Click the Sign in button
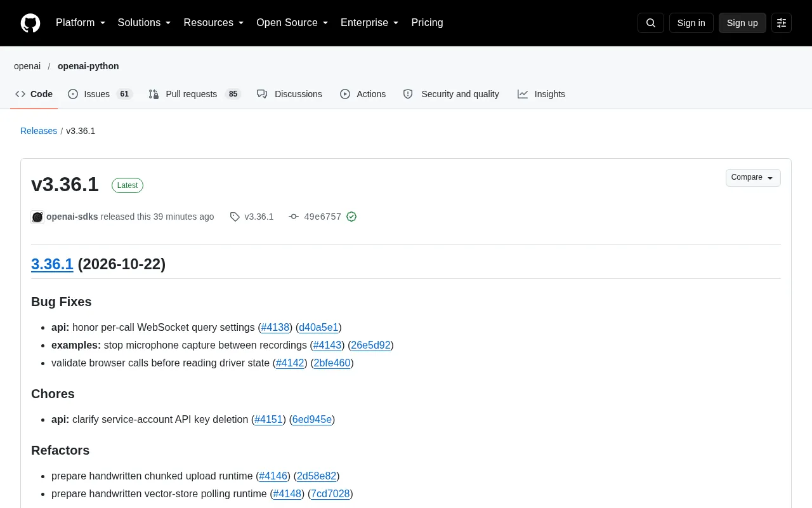This screenshot has width=812, height=508. coord(691,23)
